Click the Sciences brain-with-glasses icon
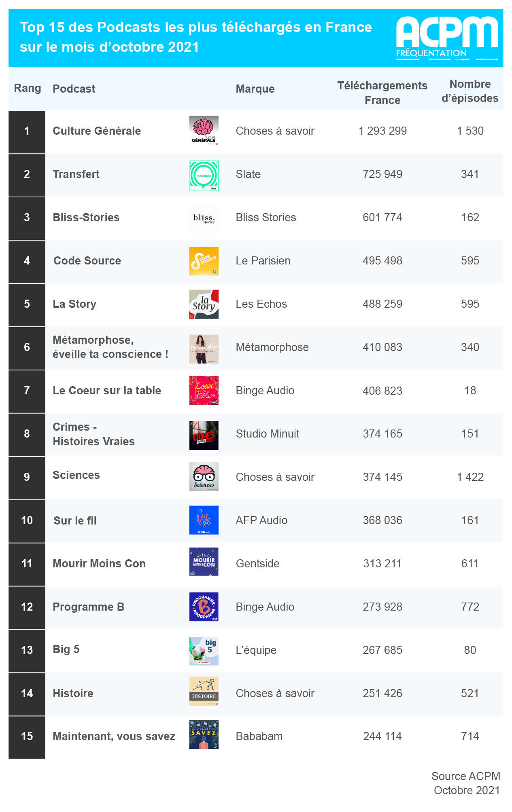The image size is (512, 812). [204, 477]
